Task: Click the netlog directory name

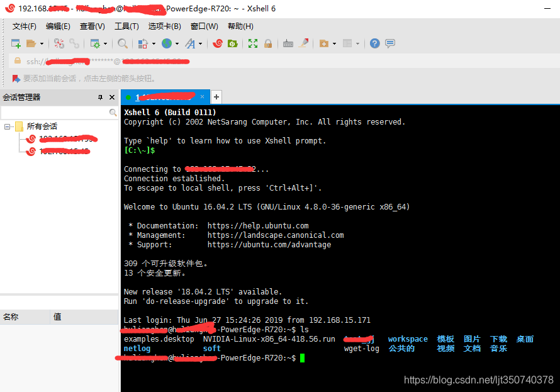Action: 137,349
